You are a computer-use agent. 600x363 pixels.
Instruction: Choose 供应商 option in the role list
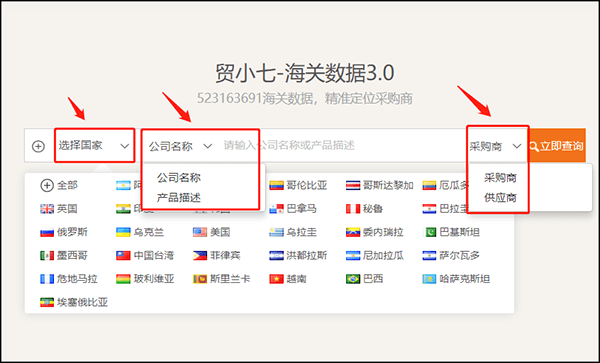click(x=500, y=198)
